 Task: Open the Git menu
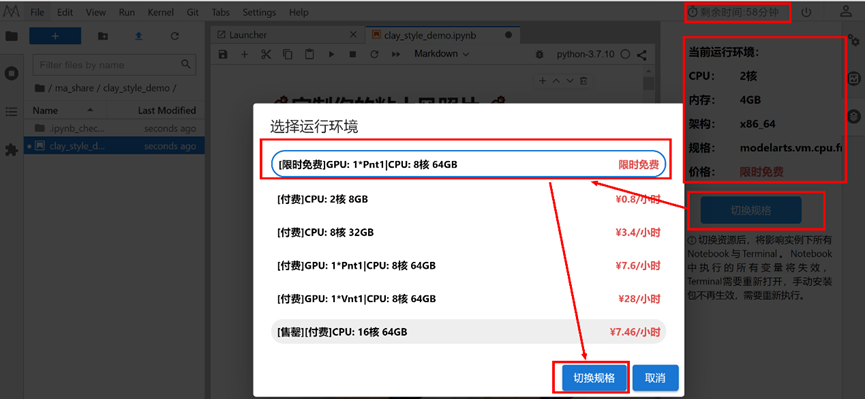click(x=193, y=12)
